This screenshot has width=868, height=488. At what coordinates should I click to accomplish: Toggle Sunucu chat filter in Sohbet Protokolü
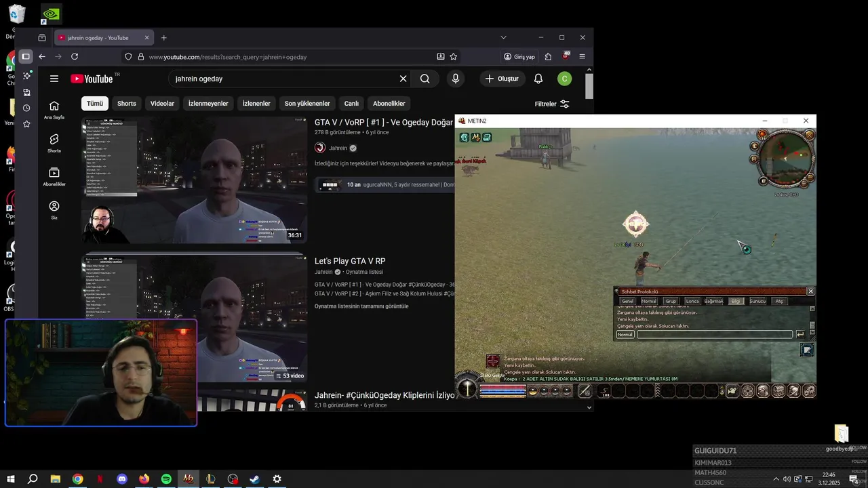[x=757, y=301]
